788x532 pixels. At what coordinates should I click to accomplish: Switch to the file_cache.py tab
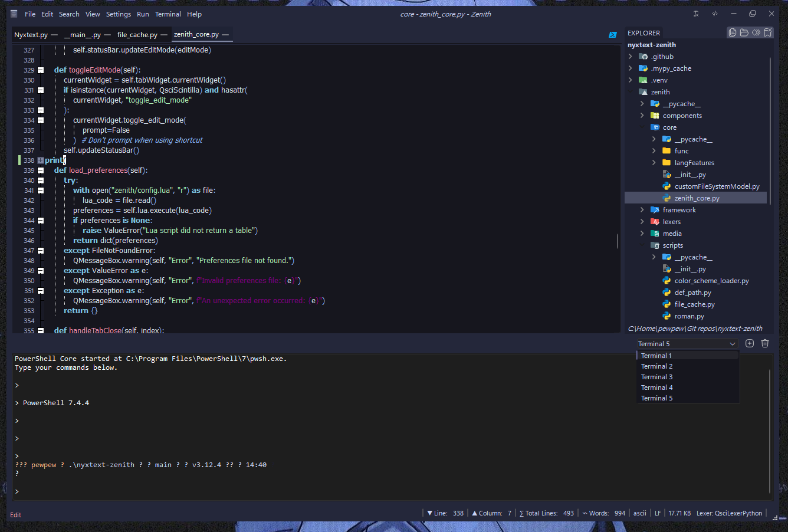[137, 35]
